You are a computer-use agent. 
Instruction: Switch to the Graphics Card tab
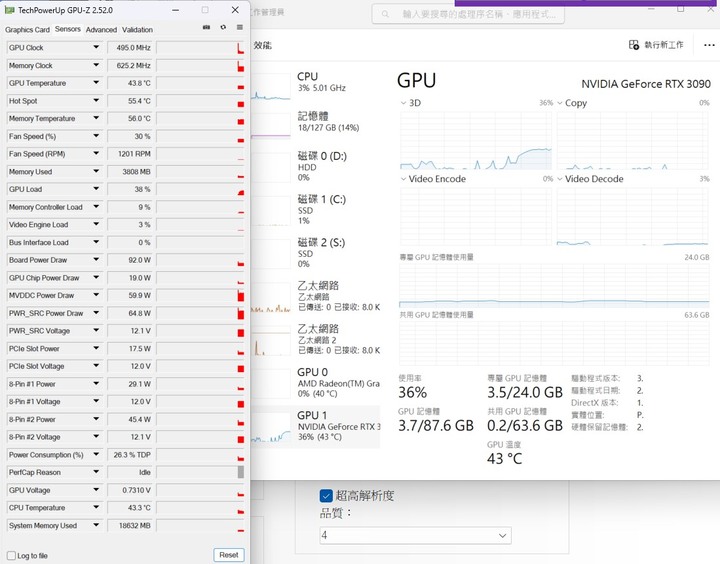tap(27, 30)
